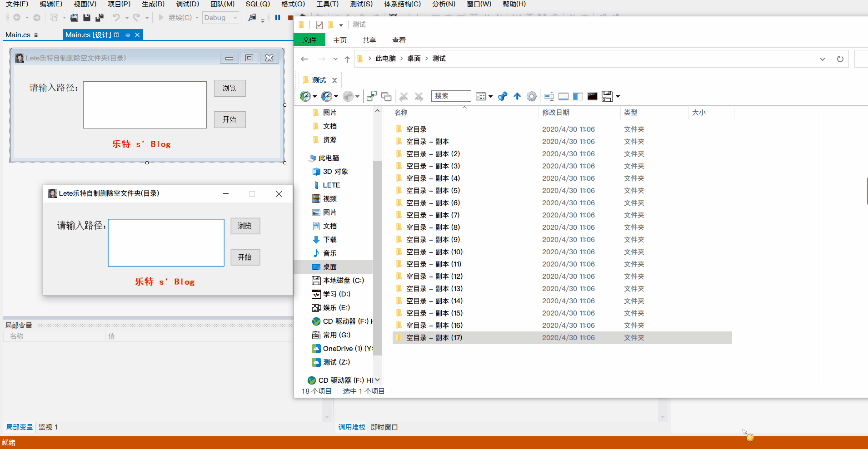Image resolution: width=868 pixels, height=449 pixels.
Task: Expand the address bar history dropdown
Action: pyautogui.click(x=822, y=59)
